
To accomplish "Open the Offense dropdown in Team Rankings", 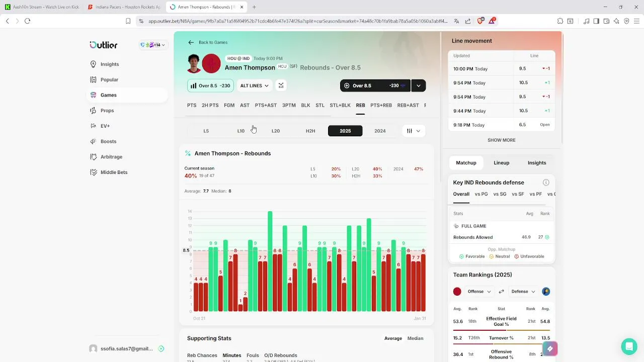I will click(x=479, y=292).
